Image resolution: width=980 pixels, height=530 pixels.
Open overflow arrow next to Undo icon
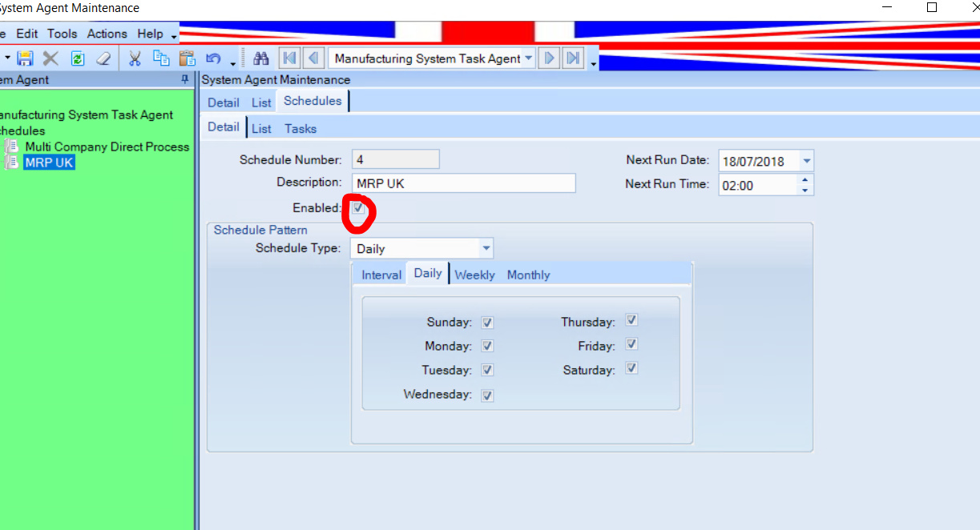[232, 62]
